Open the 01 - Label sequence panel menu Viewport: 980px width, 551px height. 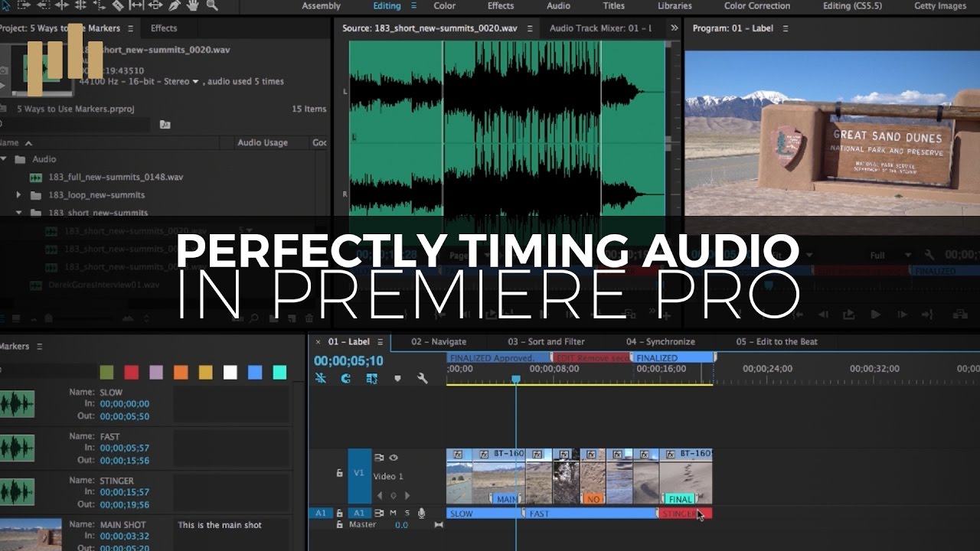coord(380,342)
